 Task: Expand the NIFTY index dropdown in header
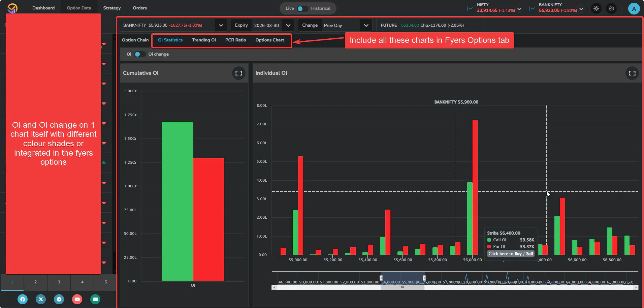tap(519, 9)
